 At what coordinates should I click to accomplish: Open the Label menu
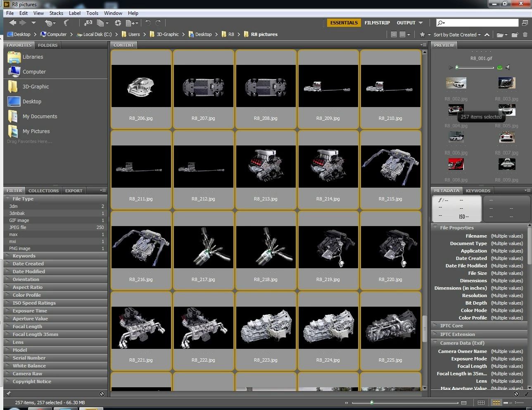click(75, 13)
